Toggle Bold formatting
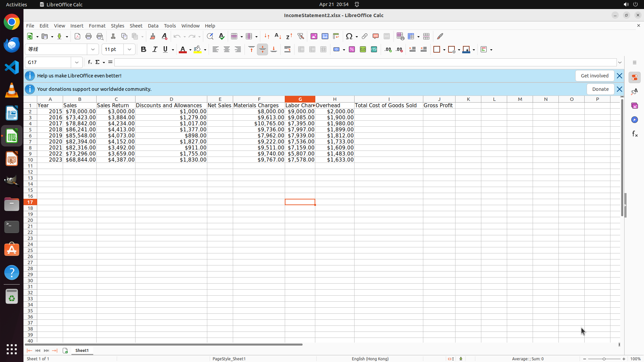This screenshot has width=644, height=362. [x=144, y=50]
